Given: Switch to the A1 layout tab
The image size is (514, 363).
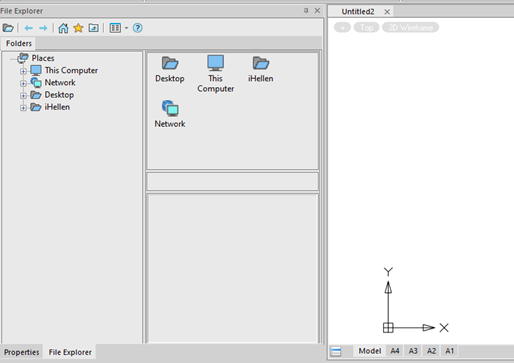Looking at the screenshot, I should pyautogui.click(x=450, y=351).
